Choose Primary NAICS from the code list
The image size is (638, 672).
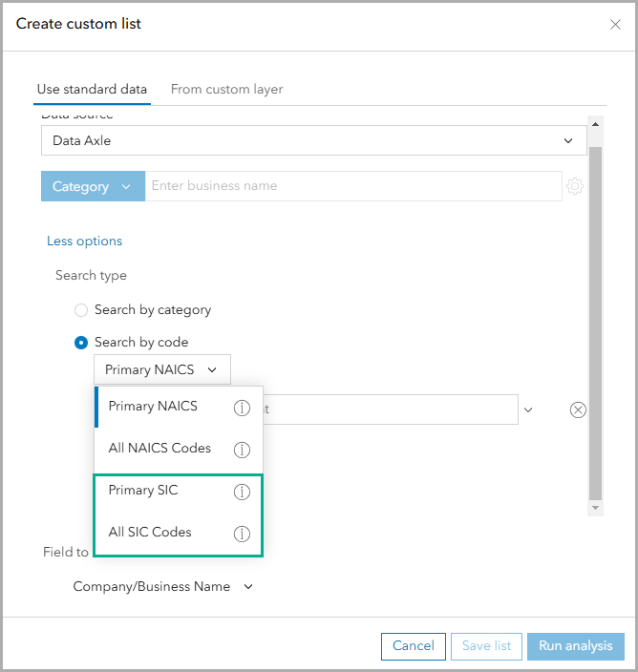[x=179, y=407]
